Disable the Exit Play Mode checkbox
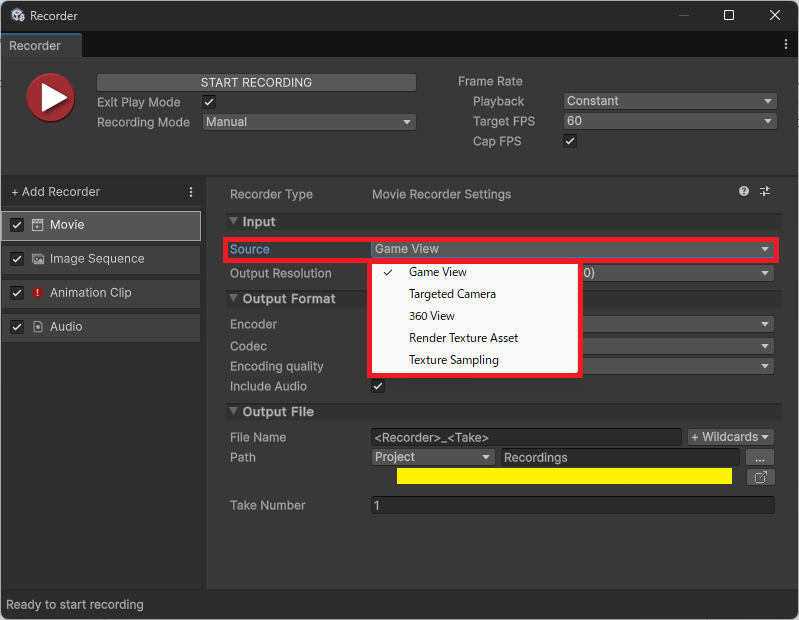The width and height of the screenshot is (799, 620). tap(209, 102)
